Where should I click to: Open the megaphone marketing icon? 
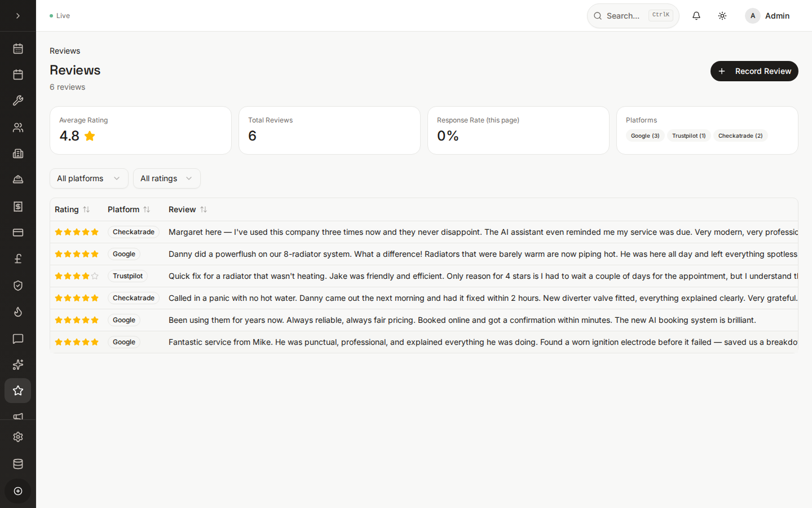[18, 416]
